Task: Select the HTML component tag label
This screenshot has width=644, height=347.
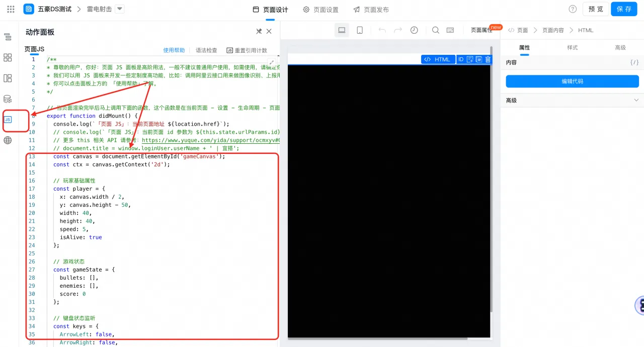Action: click(x=438, y=59)
